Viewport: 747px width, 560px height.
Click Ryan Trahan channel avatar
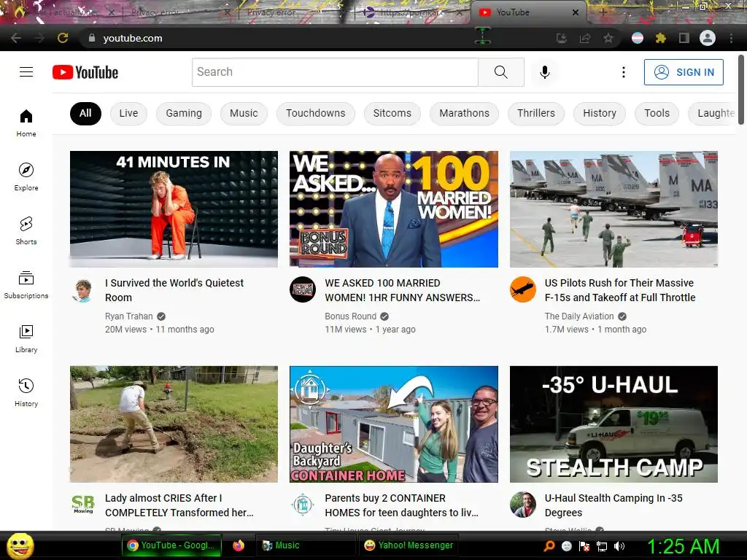point(83,290)
